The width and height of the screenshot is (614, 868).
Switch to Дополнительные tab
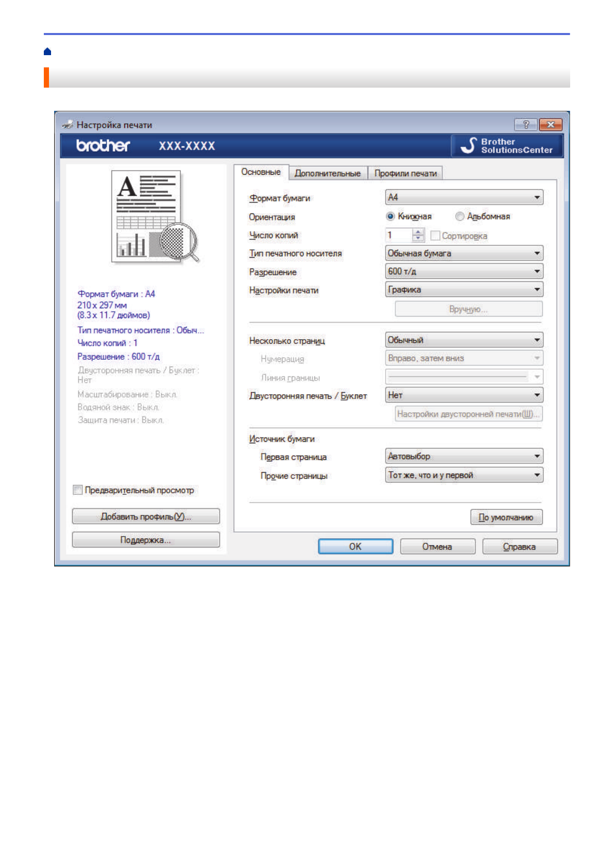(x=327, y=173)
